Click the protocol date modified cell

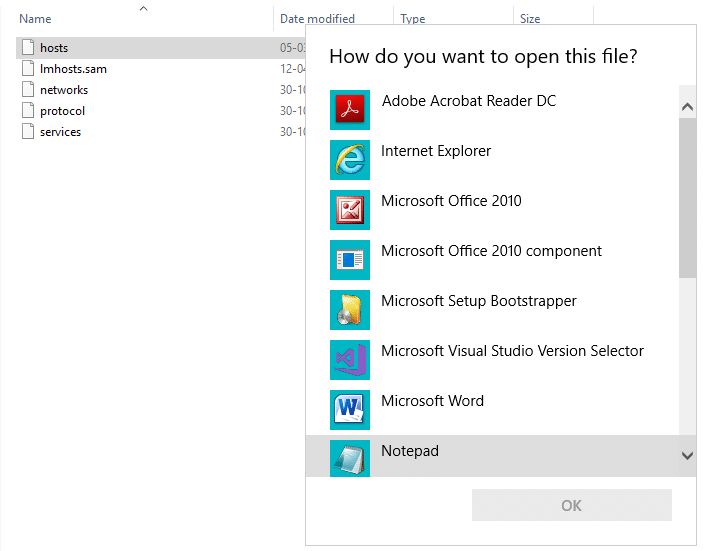pyautogui.click(x=293, y=111)
